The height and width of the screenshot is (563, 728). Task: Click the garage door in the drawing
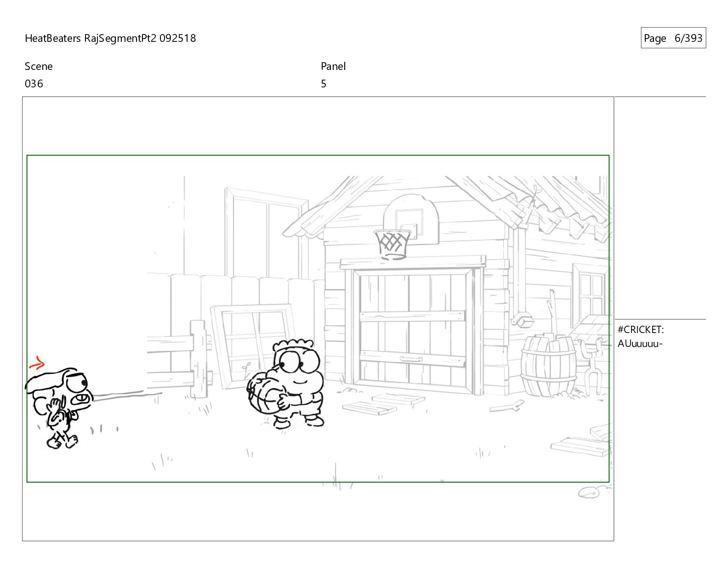413,329
